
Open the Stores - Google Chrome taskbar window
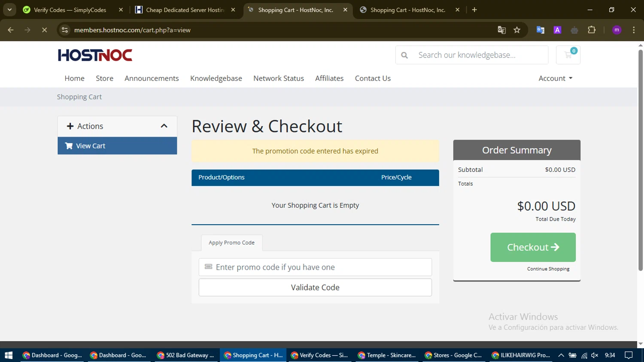453,355
